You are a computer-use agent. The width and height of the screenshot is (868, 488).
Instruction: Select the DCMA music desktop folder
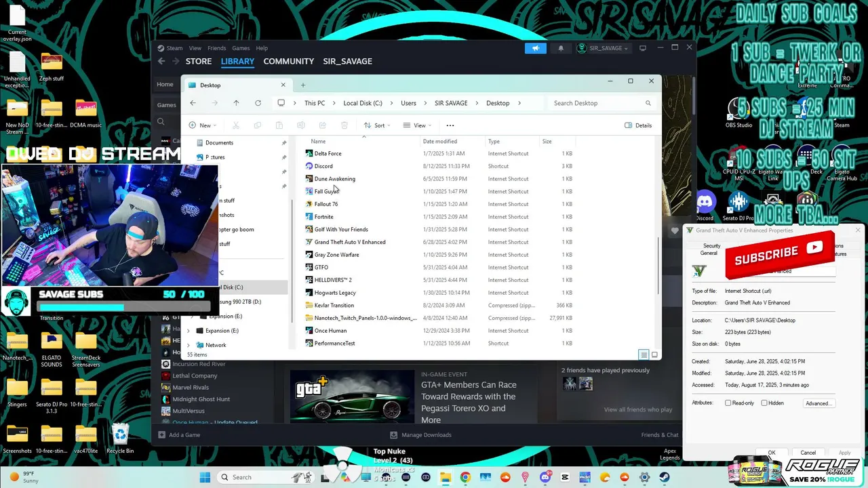pos(85,114)
